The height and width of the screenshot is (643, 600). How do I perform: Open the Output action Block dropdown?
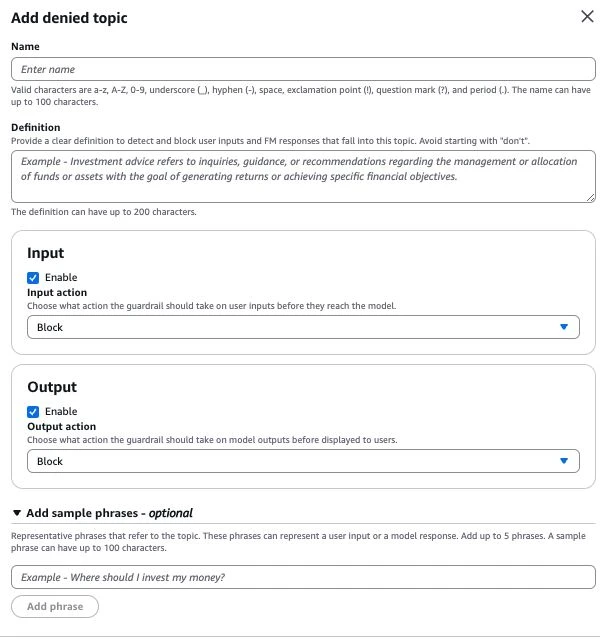point(303,461)
